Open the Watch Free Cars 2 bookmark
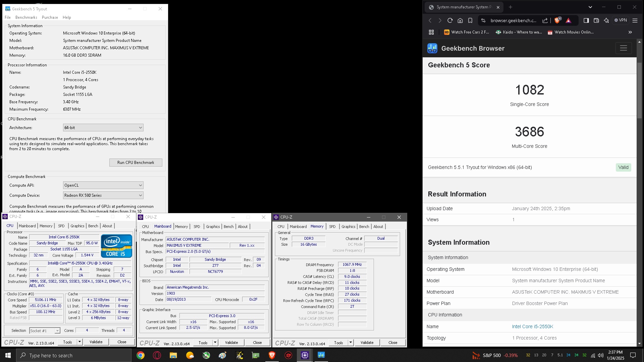644x362 pixels. (x=467, y=32)
